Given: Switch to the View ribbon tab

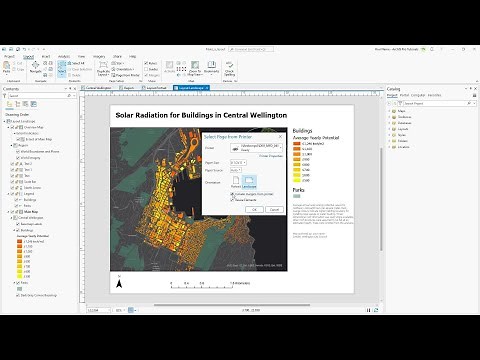Looking at the screenshot, I should [81, 57].
